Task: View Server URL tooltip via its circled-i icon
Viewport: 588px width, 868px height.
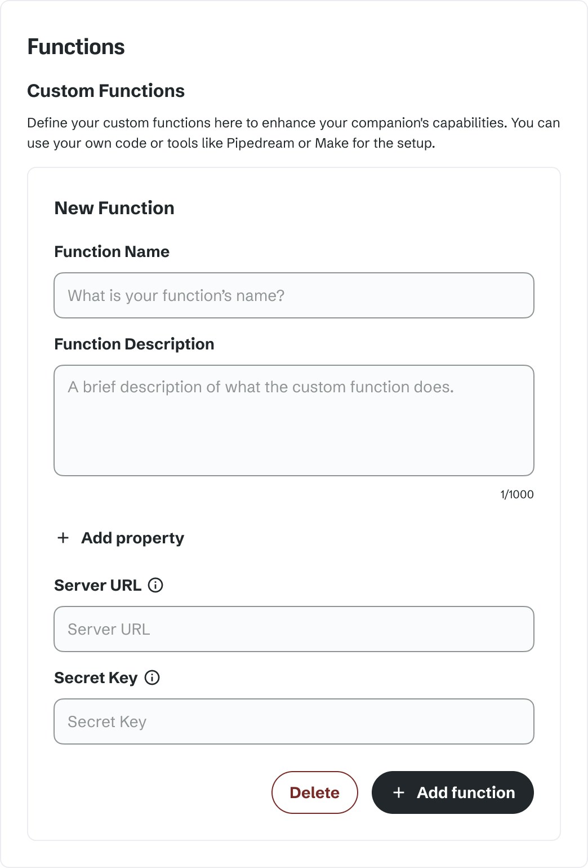Action: 155,585
